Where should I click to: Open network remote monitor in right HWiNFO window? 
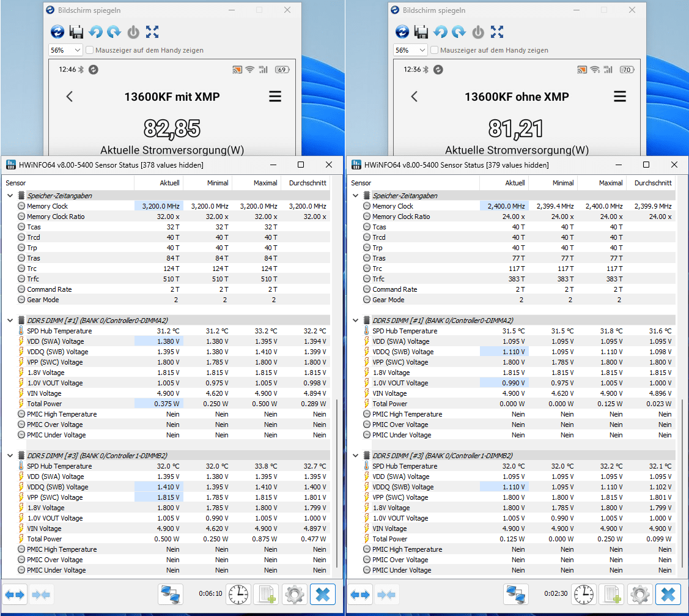coord(516,595)
